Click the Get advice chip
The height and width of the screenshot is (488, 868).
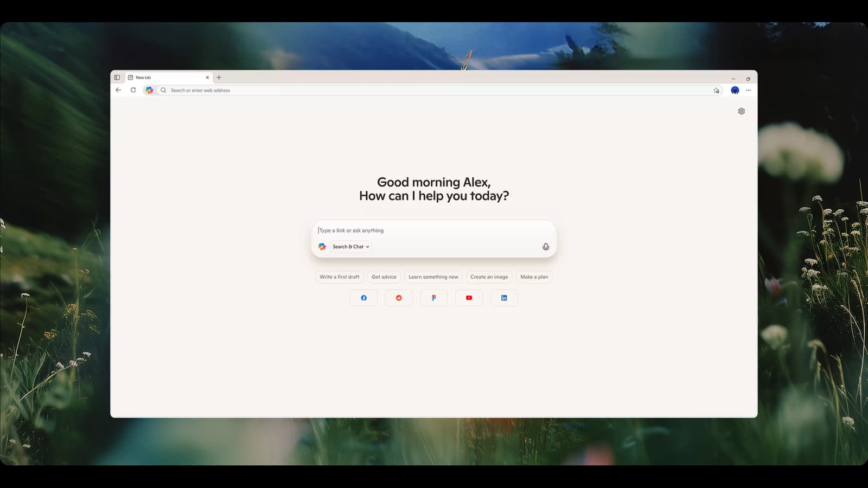[384, 277]
